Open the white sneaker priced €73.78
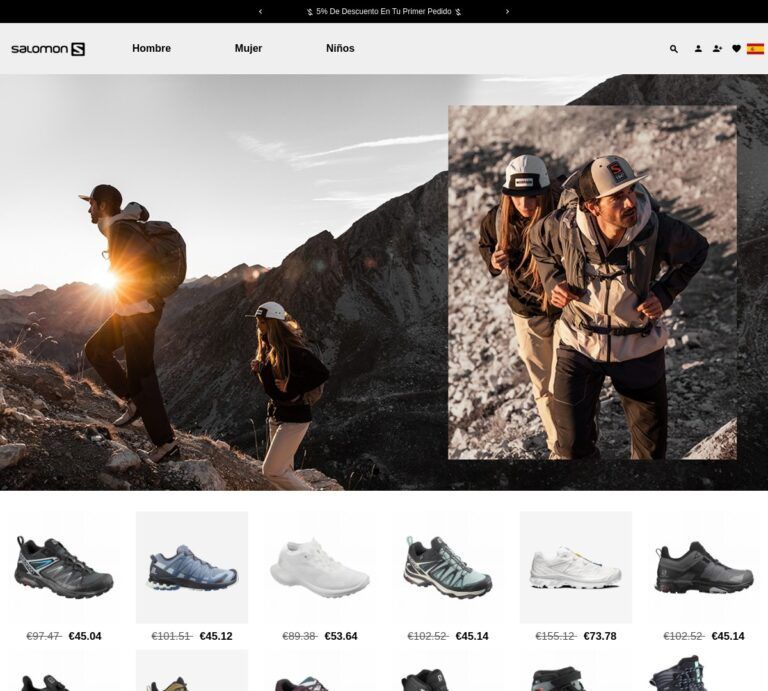Screen dimensions: 768x691 [x=576, y=568]
